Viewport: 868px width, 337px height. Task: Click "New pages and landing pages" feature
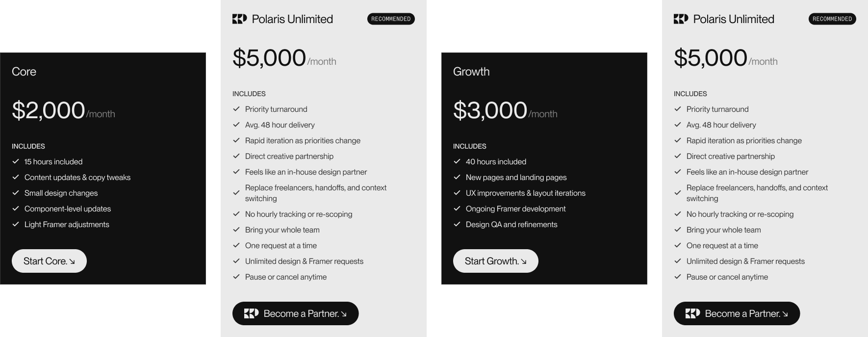click(x=516, y=177)
